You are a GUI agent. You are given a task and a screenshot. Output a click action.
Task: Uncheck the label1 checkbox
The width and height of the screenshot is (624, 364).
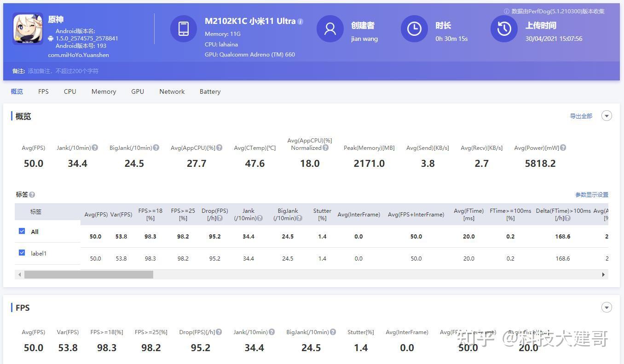[22, 253]
